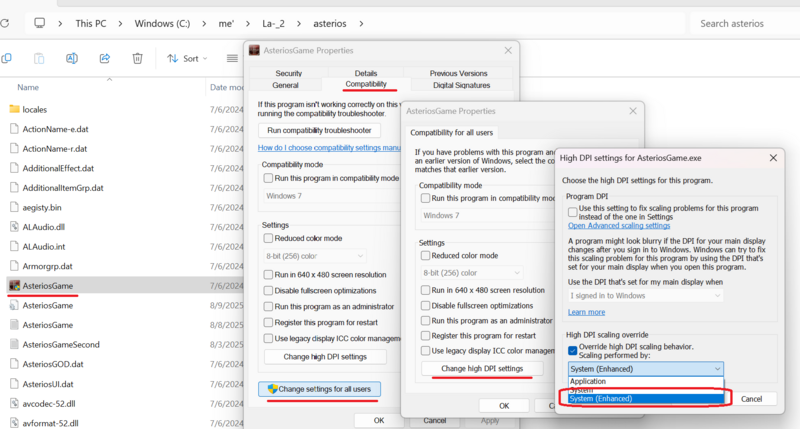Click Change settings for all users button
Viewport: 800px width, 429px height.
click(319, 389)
